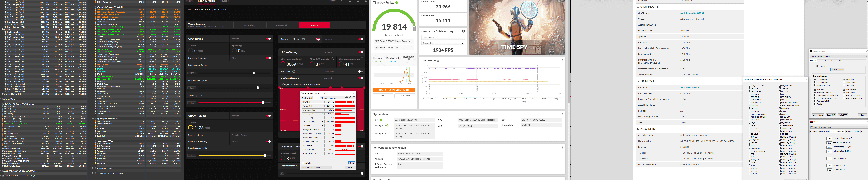The width and height of the screenshot is (868, 180).
Task: Open the Battlefield V game dropdown
Action: pos(443,38)
